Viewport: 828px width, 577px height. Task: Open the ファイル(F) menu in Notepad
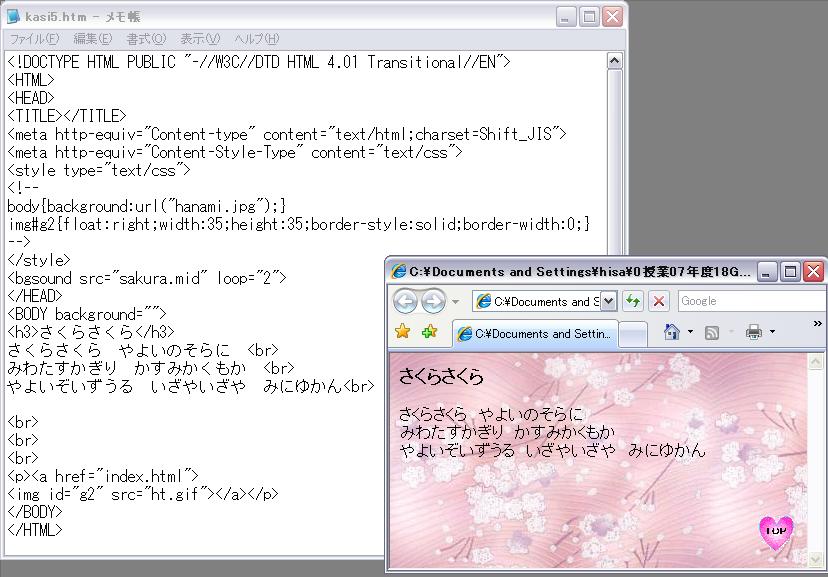pyautogui.click(x=34, y=39)
